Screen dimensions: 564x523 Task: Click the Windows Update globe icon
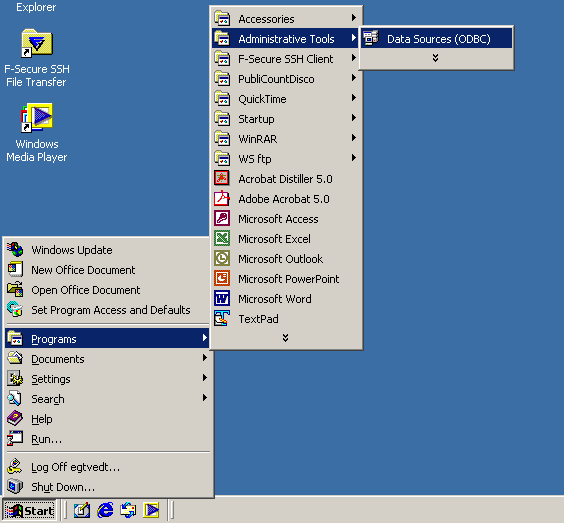tap(15, 249)
